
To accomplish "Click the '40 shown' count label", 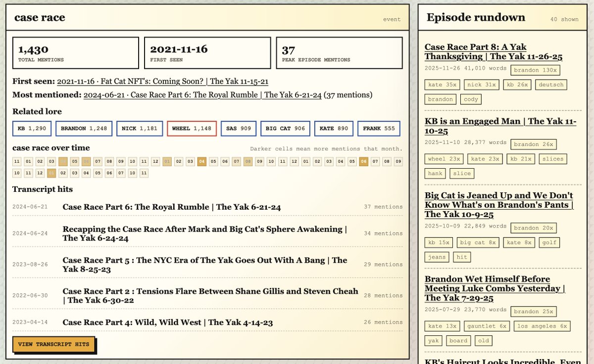I will (564, 19).
